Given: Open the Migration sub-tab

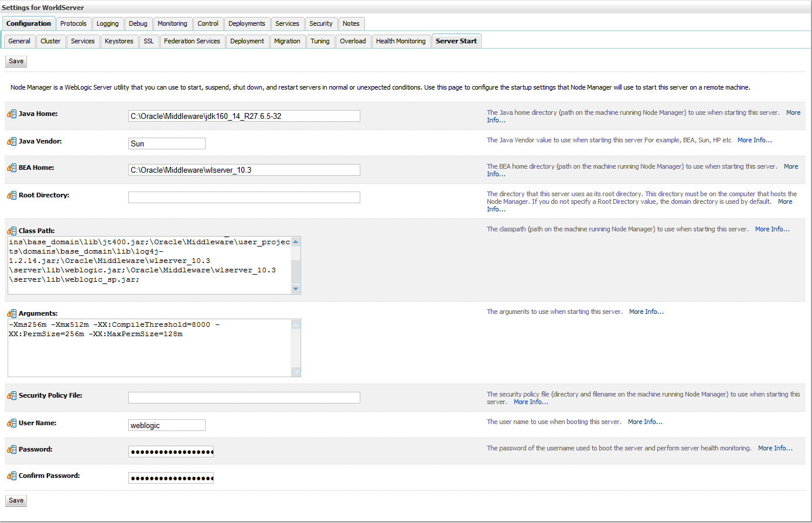Looking at the screenshot, I should pos(287,41).
